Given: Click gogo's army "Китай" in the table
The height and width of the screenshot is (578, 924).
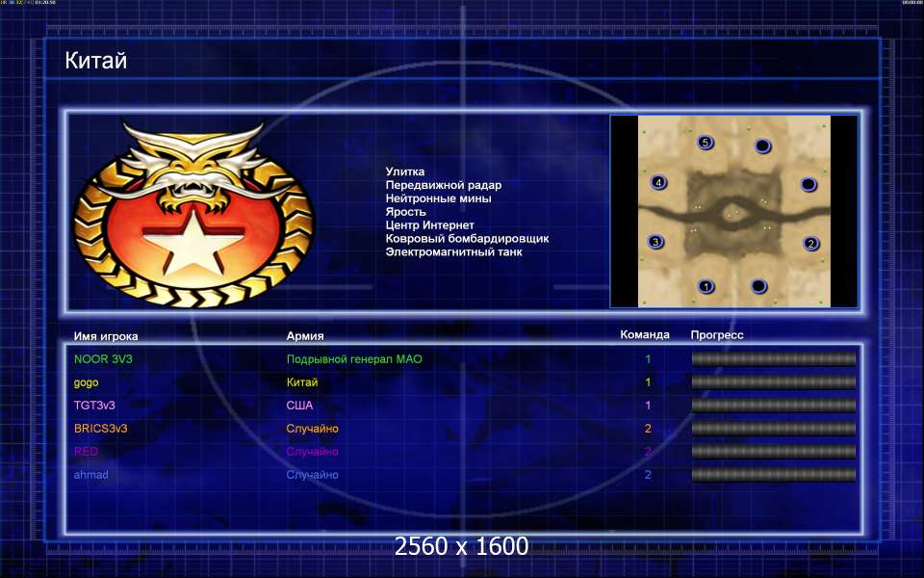Looking at the screenshot, I should 301,382.
